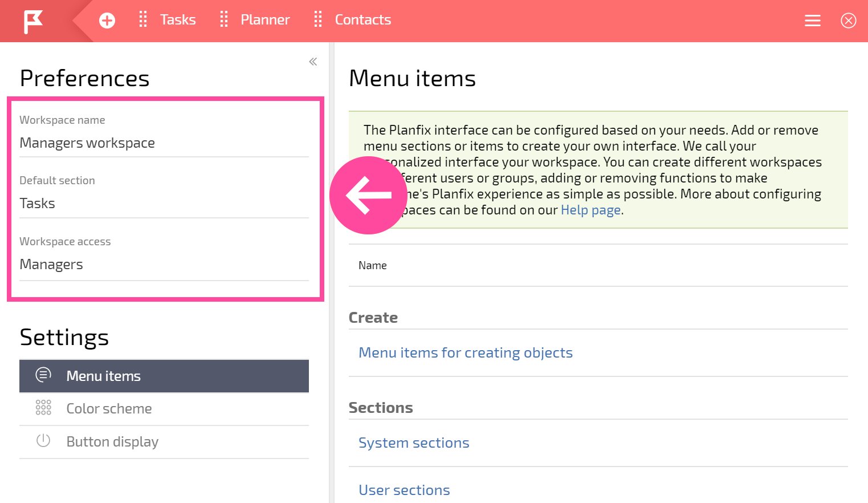Image resolution: width=868 pixels, height=503 pixels.
Task: Select Color scheme in Settings
Action: [164, 409]
